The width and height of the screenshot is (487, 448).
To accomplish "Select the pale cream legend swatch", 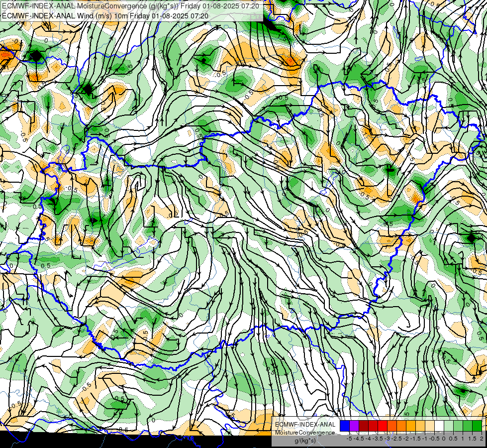I will tap(429, 426).
